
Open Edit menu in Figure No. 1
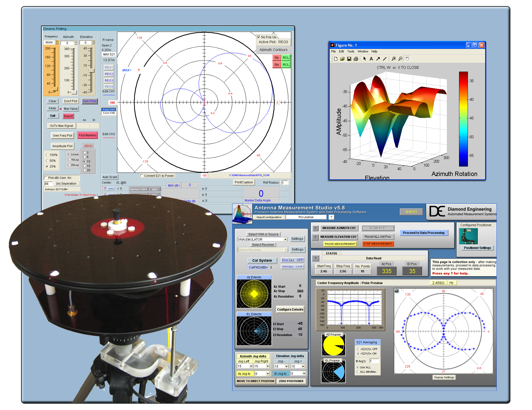point(341,51)
